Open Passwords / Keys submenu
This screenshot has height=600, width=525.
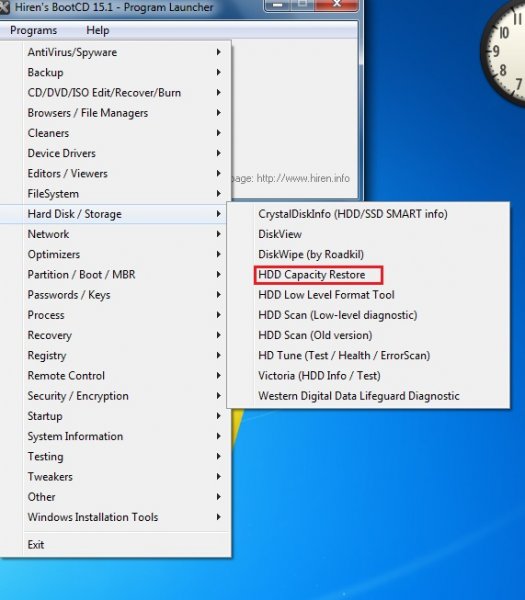115,295
